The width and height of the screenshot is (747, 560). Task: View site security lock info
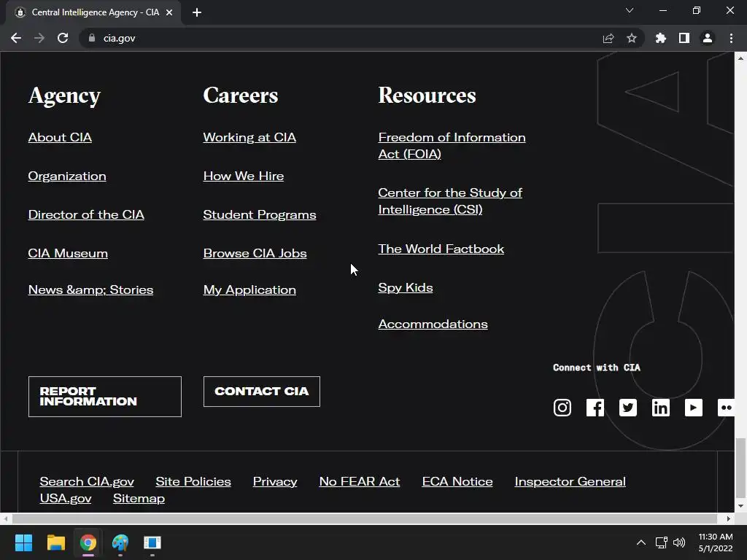tap(92, 38)
